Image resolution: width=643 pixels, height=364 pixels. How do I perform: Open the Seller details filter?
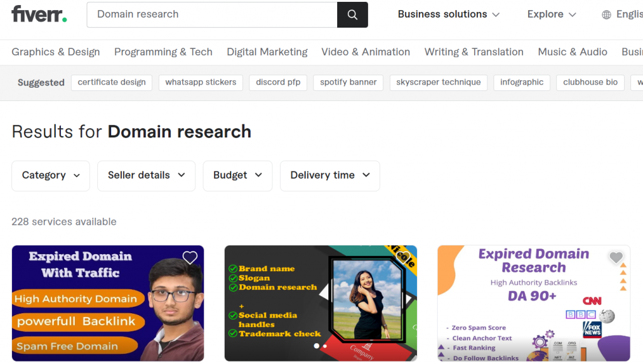point(146,176)
